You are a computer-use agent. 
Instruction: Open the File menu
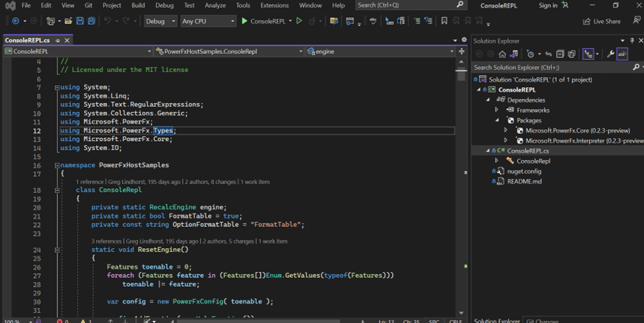[26, 5]
